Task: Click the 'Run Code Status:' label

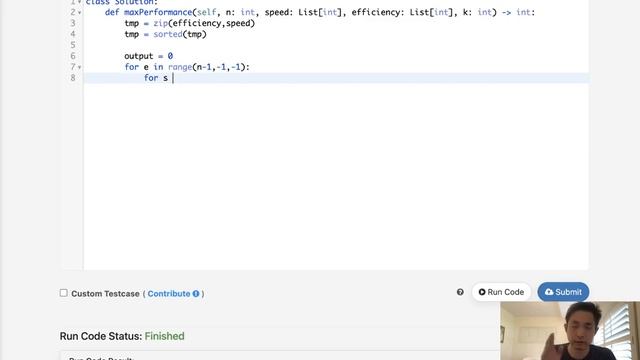Action: click(x=101, y=336)
